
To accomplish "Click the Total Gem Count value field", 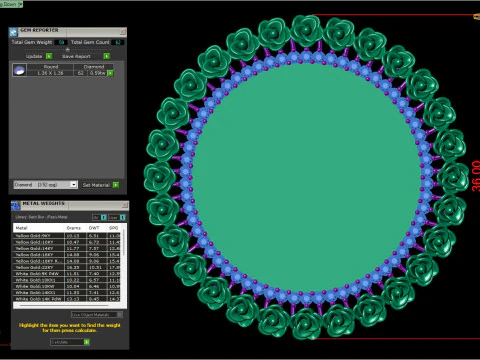I will [x=118, y=42].
